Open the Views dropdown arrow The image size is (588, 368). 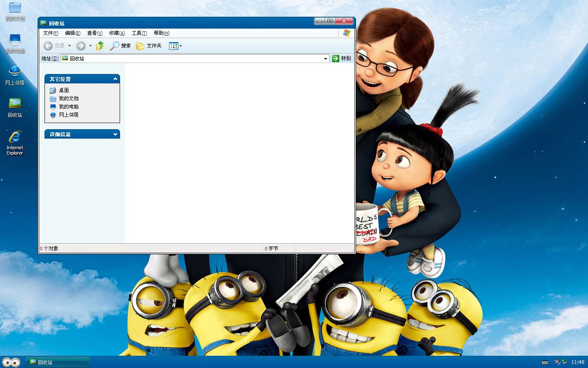point(181,46)
